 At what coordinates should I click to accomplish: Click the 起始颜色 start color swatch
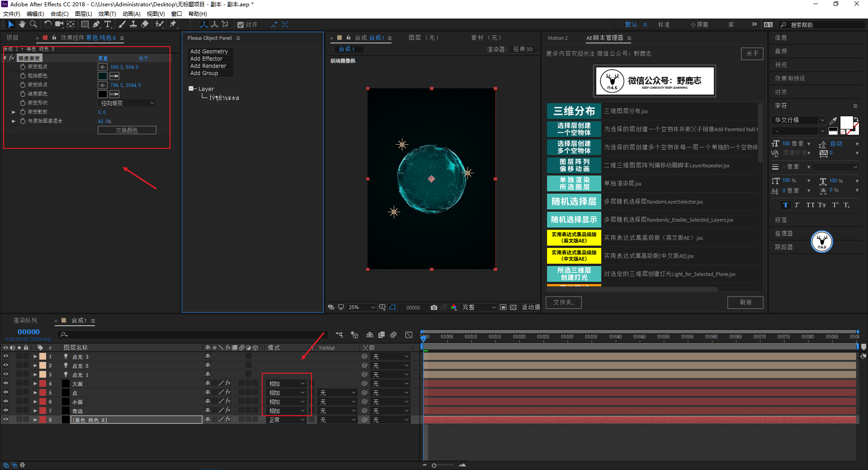(x=103, y=76)
